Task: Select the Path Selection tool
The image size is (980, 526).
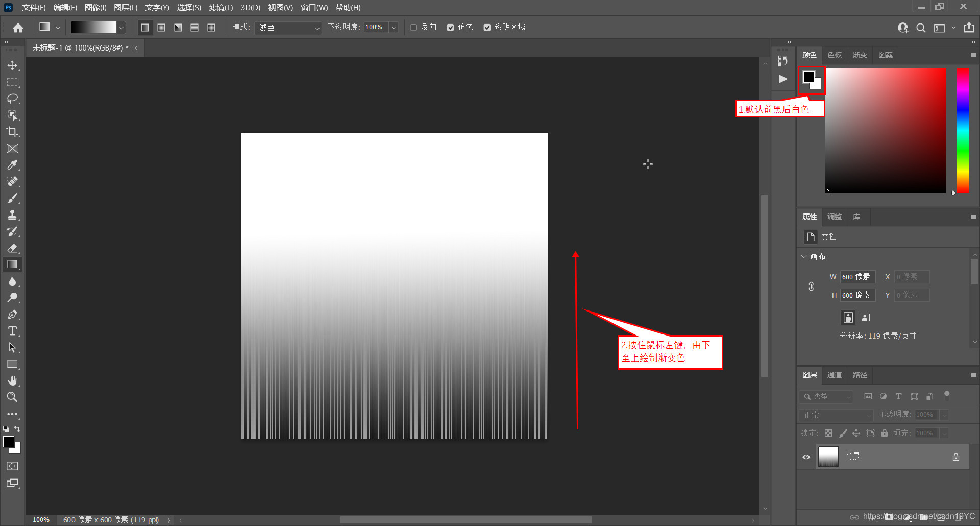Action: pos(12,348)
